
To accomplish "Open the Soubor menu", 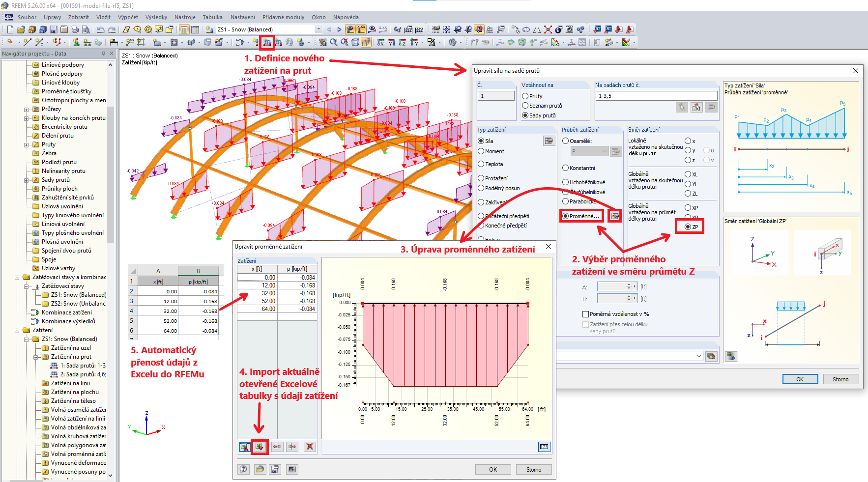I will [x=27, y=17].
